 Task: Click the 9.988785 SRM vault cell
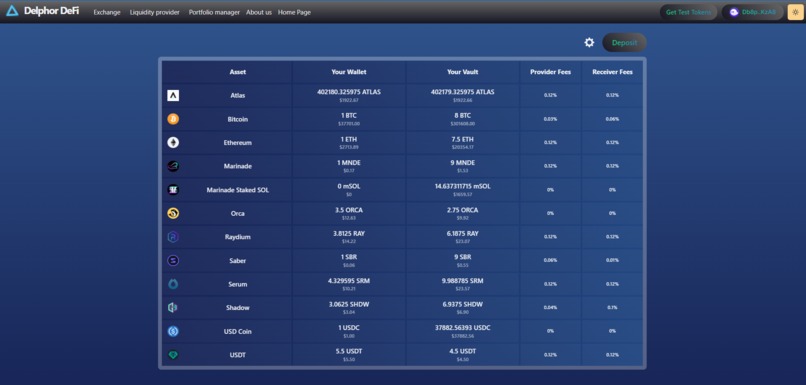[x=463, y=284]
